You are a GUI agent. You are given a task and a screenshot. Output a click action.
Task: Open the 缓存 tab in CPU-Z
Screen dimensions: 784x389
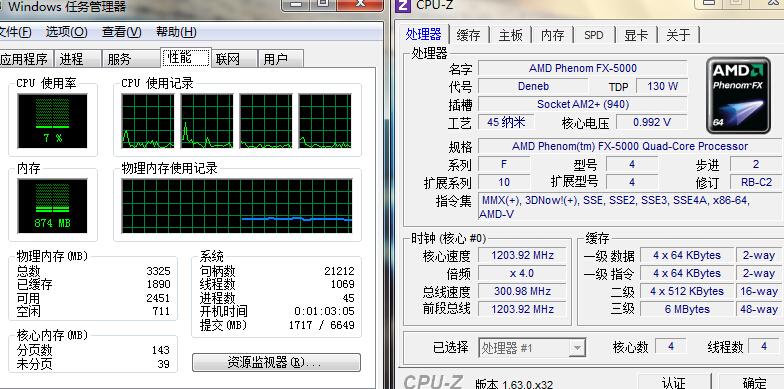pos(468,35)
